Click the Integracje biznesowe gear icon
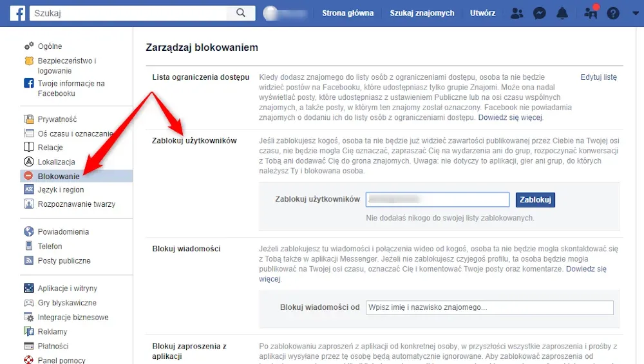The image size is (644, 364). (29, 317)
